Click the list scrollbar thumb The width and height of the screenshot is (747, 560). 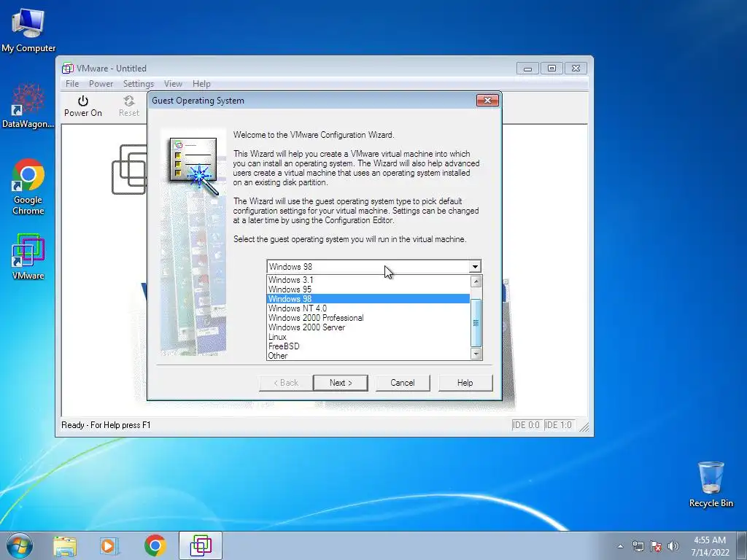(x=476, y=323)
